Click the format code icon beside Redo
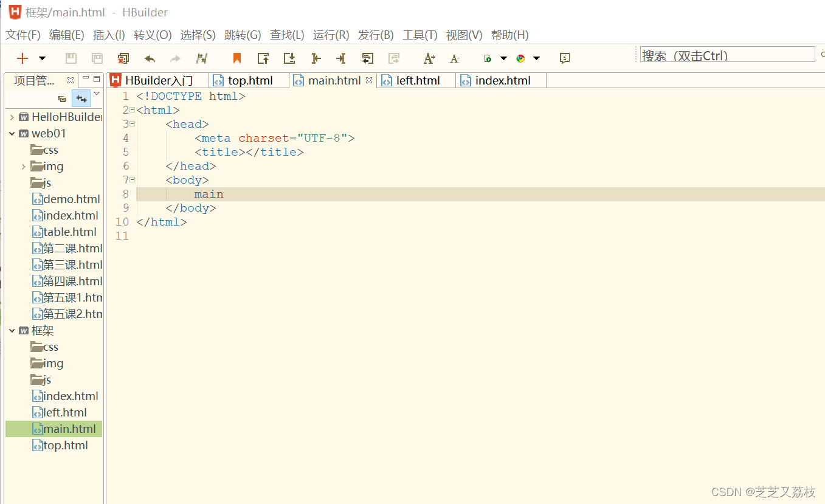The height and width of the screenshot is (504, 825). [202, 58]
